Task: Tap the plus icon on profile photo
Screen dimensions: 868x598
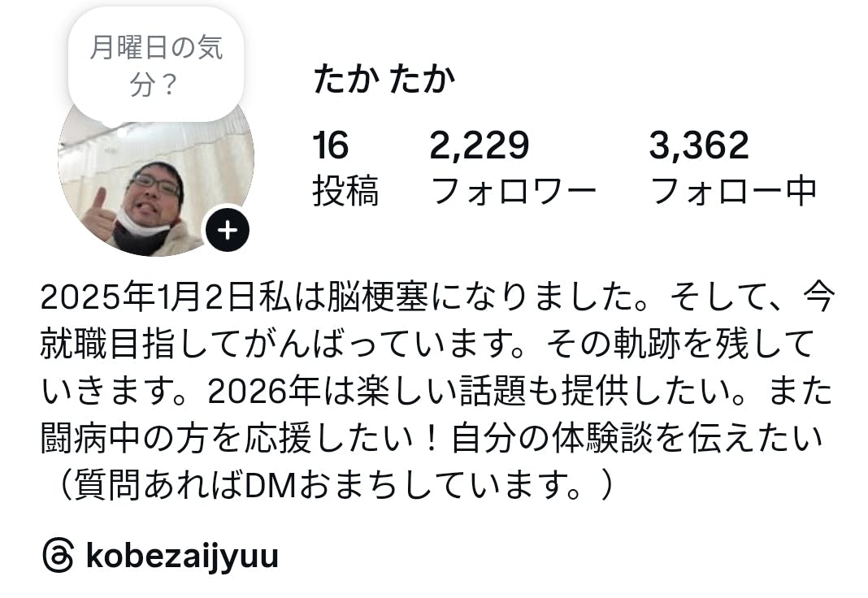Action: (228, 230)
